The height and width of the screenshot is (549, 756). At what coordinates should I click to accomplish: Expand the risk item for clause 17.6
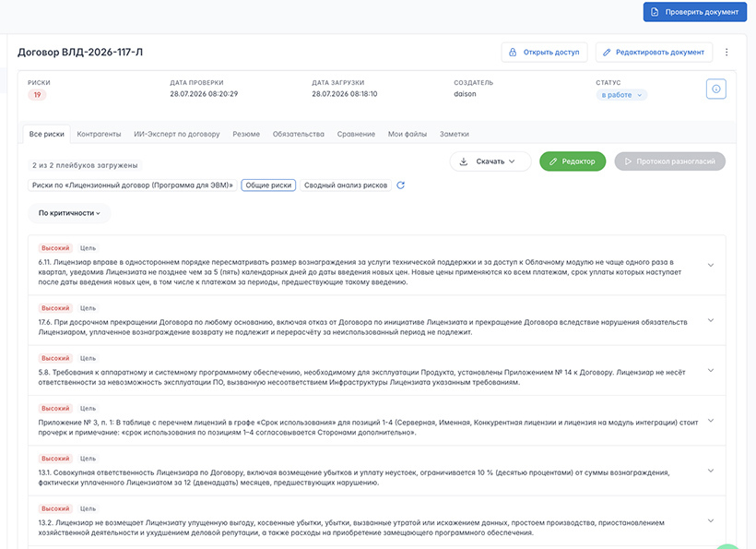(x=710, y=320)
